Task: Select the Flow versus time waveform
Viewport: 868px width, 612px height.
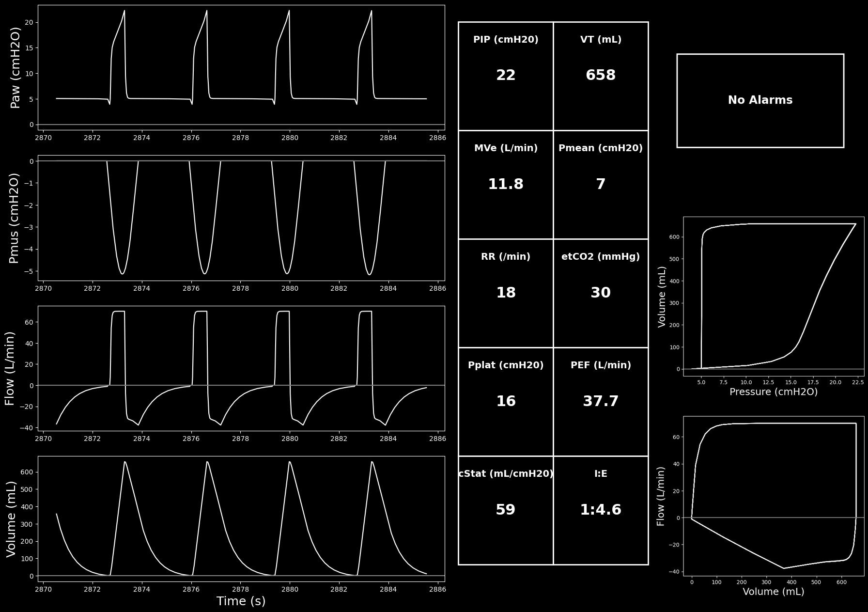Action: pyautogui.click(x=241, y=368)
